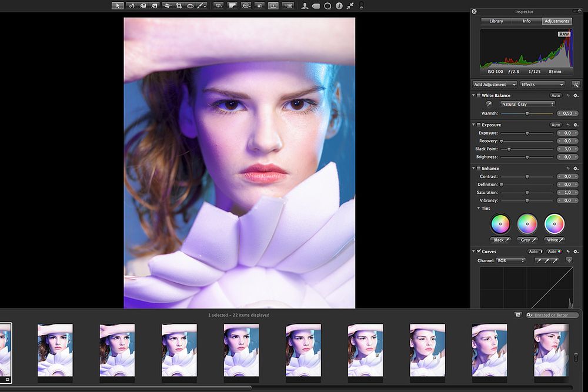Pick the Curves white point eyedropper

point(555,260)
